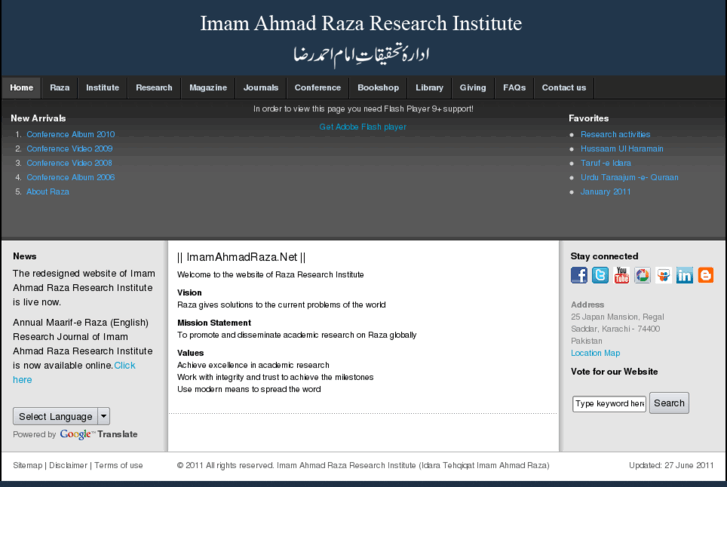Open the Sitemap footer link
The image size is (727, 545).
27,465
